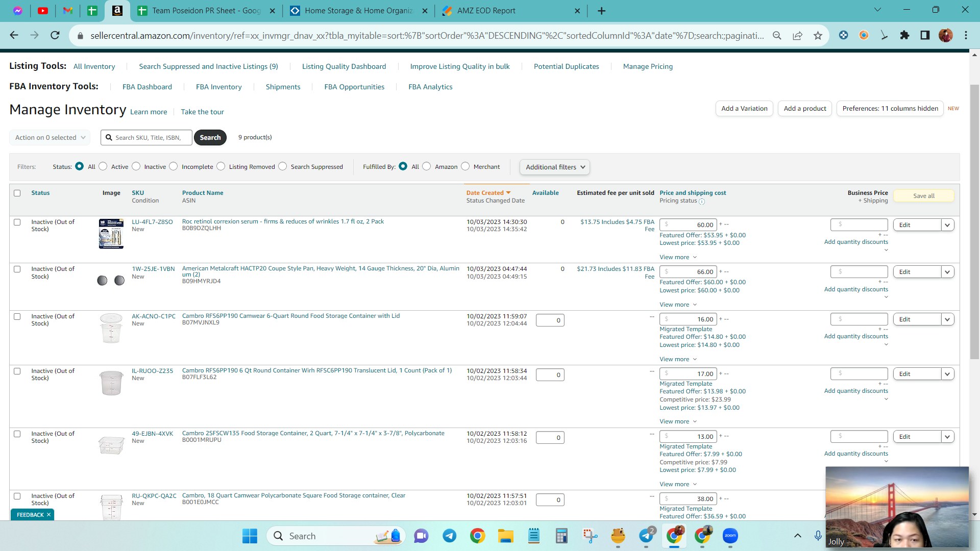This screenshot has width=980, height=551.
Task: Check the box for SKU LU-4FL7-Z8SO row
Action: tap(17, 222)
